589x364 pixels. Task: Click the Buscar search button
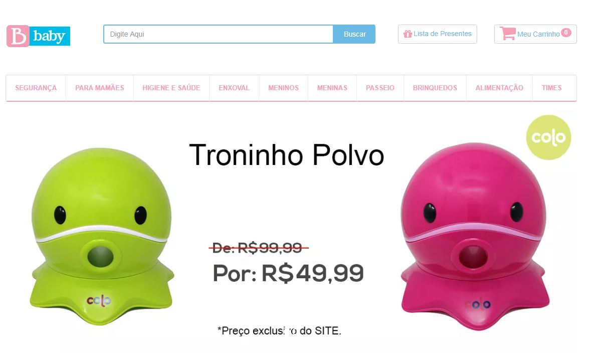point(354,34)
